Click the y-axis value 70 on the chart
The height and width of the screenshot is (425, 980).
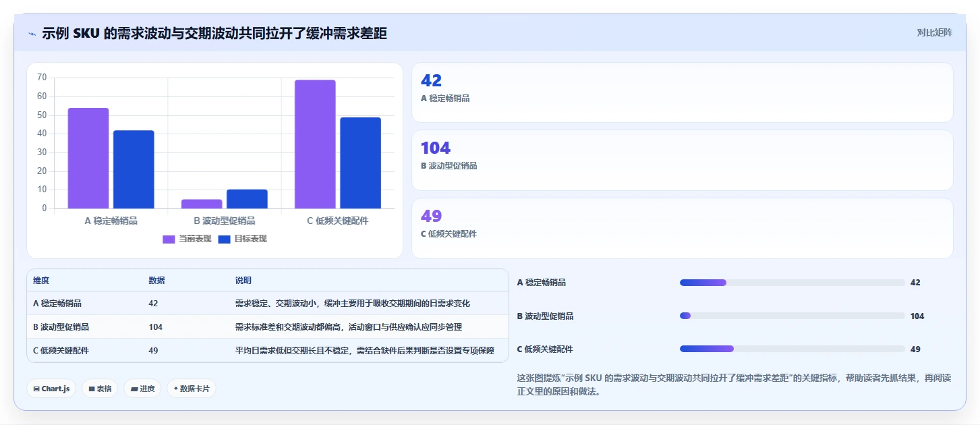(x=42, y=78)
